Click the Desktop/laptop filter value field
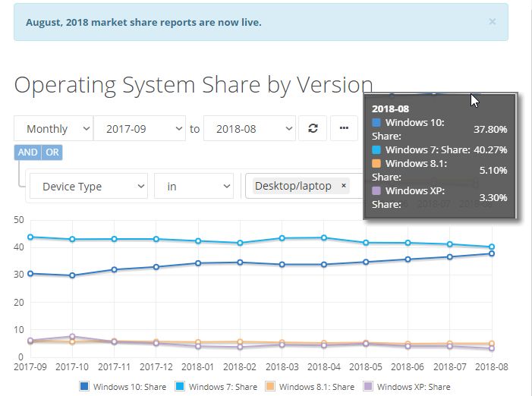 [x=304, y=186]
